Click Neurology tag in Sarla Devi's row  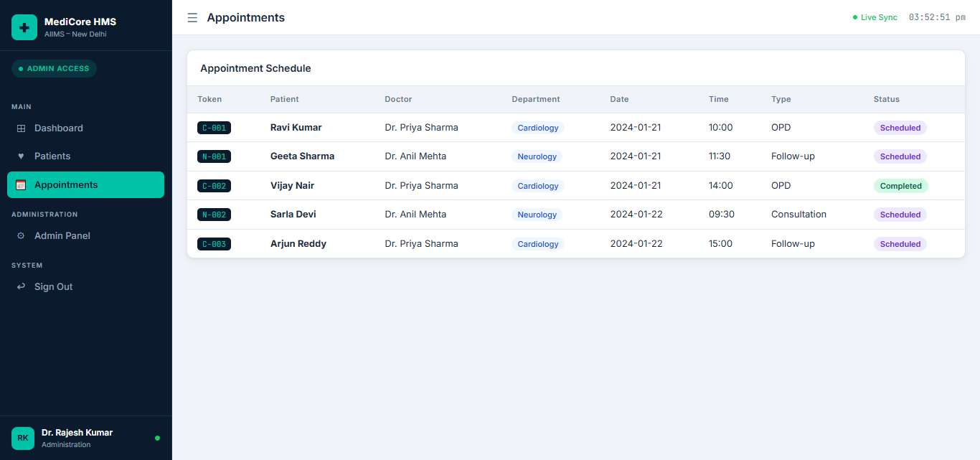point(537,215)
